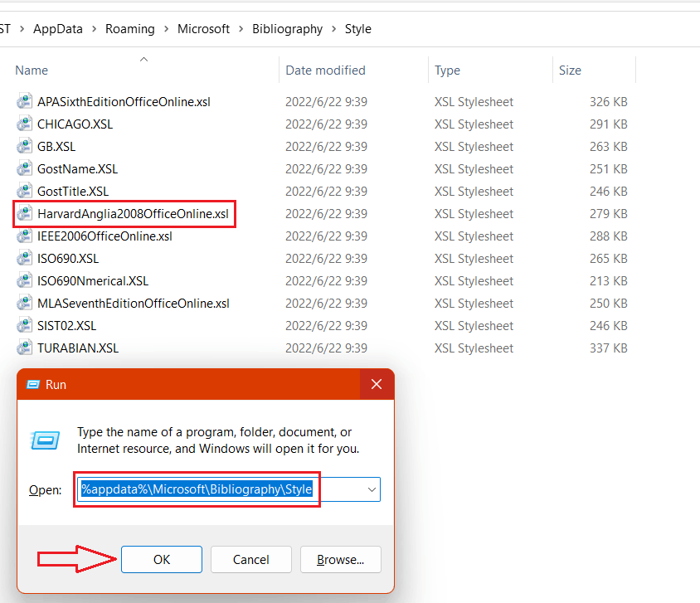700x603 pixels.
Task: Select the GB.XSL file name
Action: [56, 147]
